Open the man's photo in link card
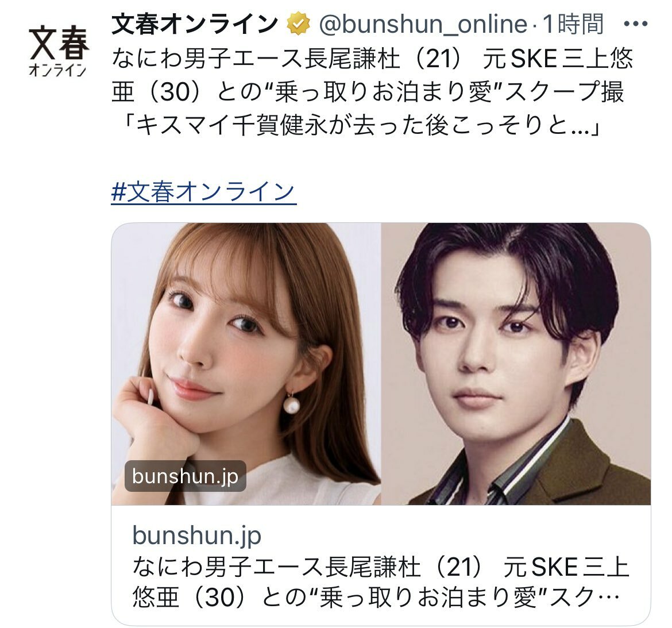 516,364
